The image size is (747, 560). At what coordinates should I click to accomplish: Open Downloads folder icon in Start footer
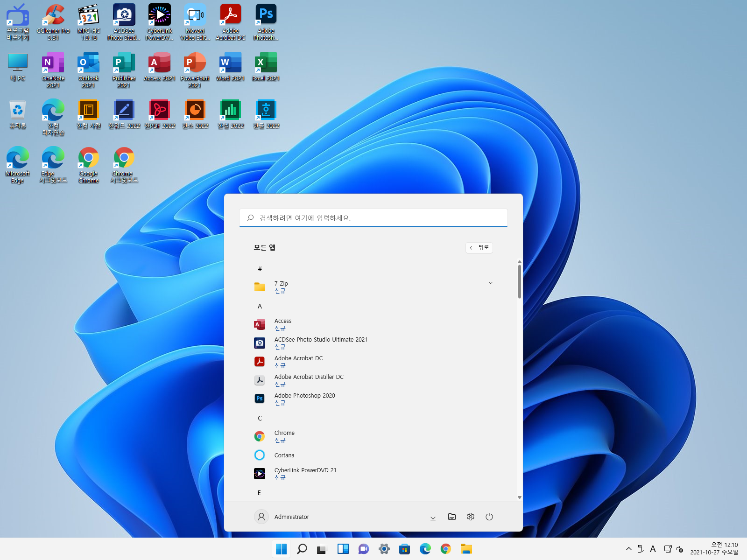[433, 517]
